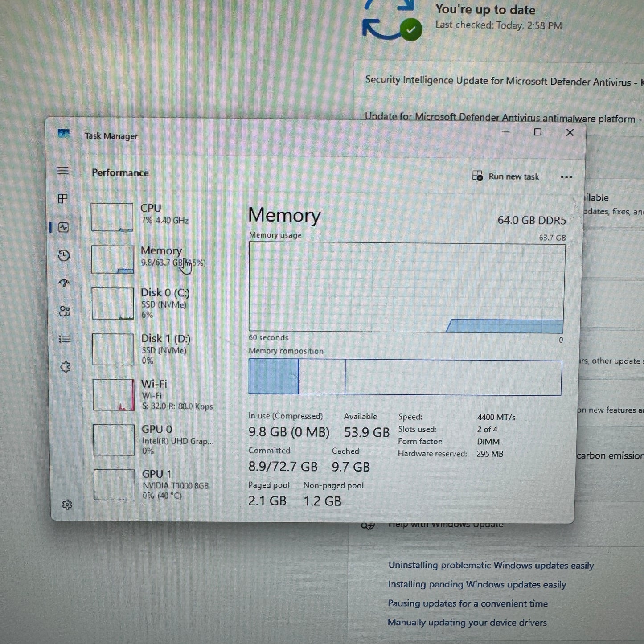This screenshot has width=644, height=644.
Task: Open Services puzzle icon in sidebar
Action: 66,367
